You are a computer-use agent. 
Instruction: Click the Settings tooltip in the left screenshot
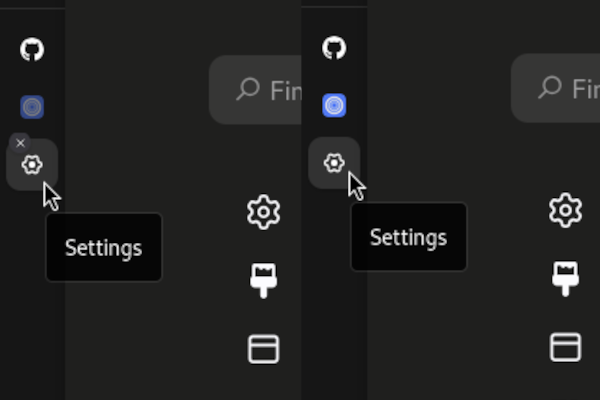104,247
